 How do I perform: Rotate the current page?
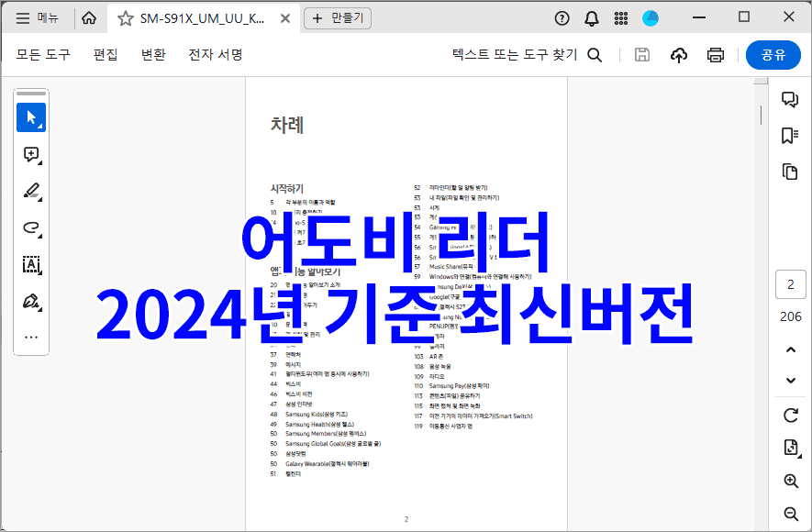790,415
